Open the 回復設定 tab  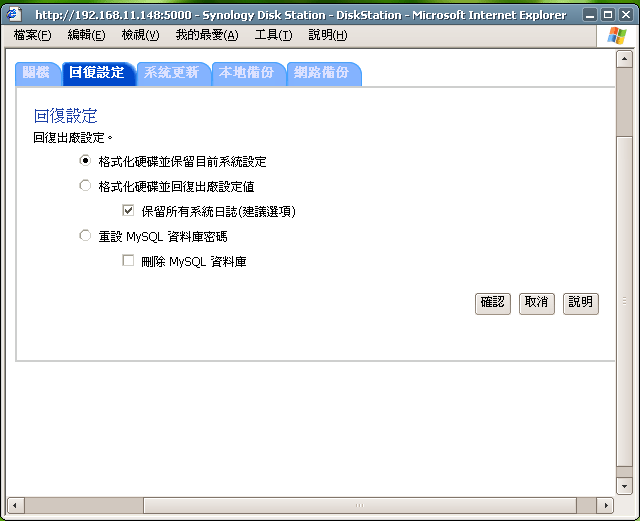click(98, 73)
